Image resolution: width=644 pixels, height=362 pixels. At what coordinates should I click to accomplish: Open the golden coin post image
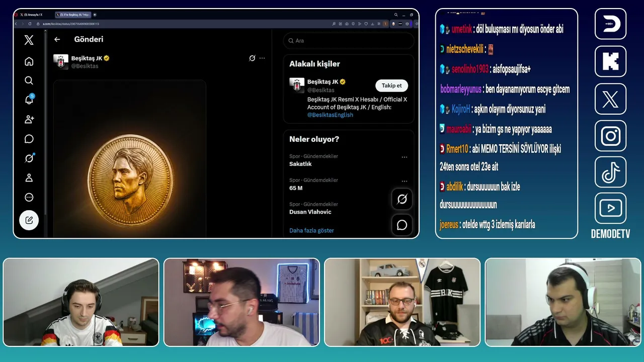pos(130,158)
